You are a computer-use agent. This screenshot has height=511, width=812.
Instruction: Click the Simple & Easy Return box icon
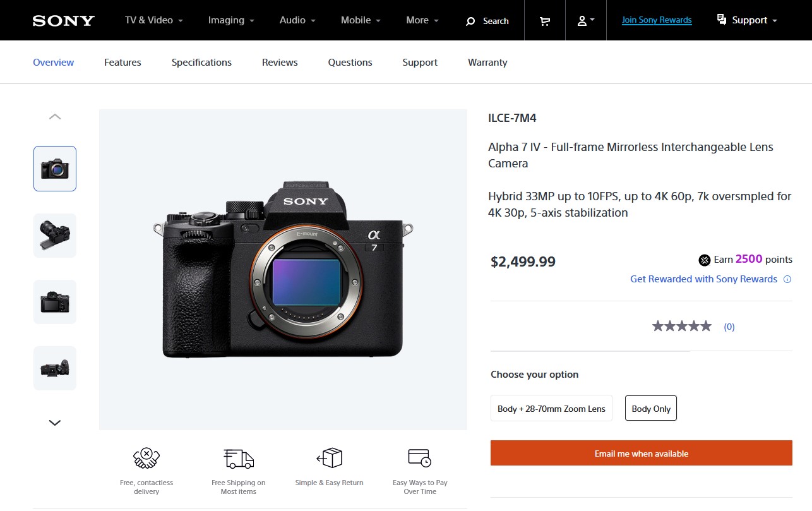click(x=329, y=457)
